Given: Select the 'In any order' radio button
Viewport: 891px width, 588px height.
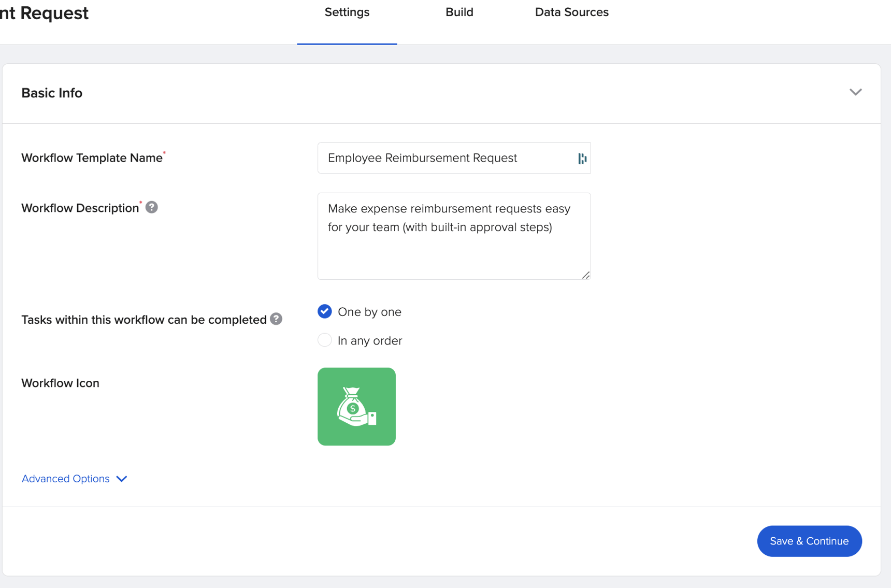Looking at the screenshot, I should point(324,340).
